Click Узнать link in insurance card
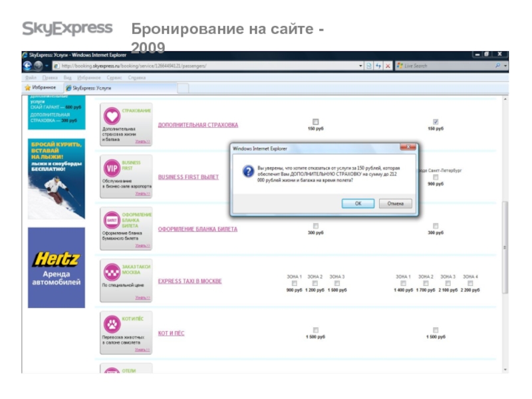532x399 pixels. click(x=142, y=142)
